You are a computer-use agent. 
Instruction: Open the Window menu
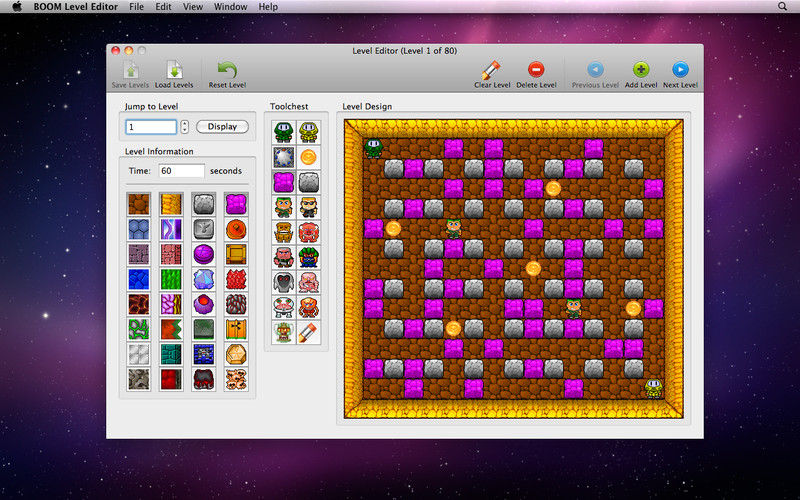tap(231, 7)
